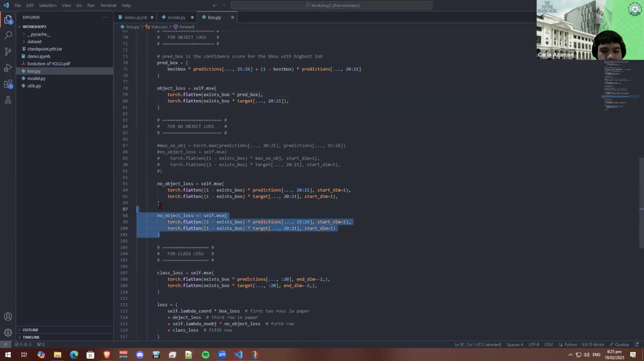Expand the __pycache__ folder

tap(39, 34)
